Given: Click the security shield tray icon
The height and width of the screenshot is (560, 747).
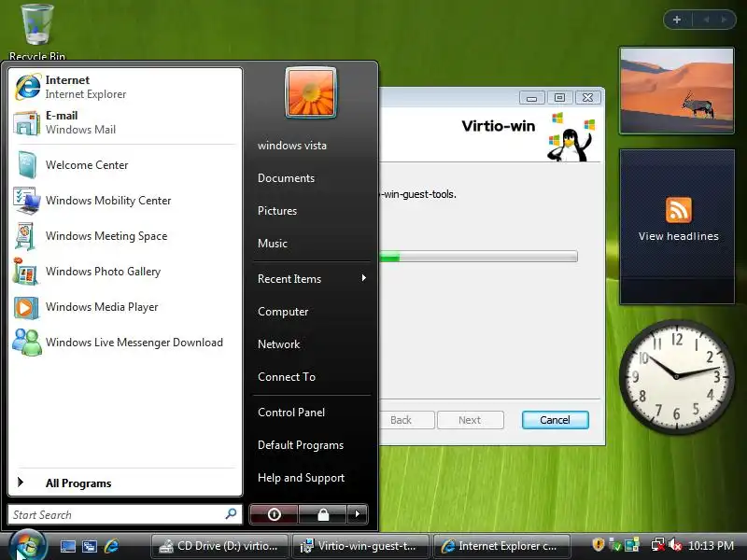Looking at the screenshot, I should 598,545.
